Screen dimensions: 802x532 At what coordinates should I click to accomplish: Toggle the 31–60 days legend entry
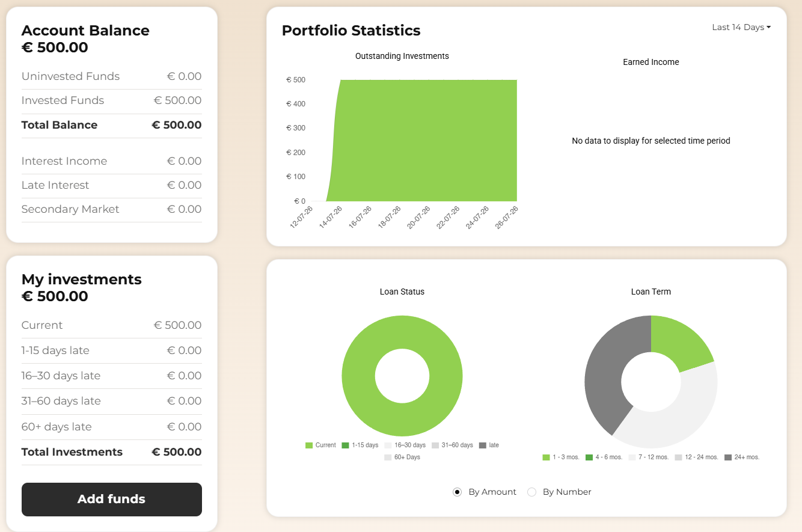(x=452, y=445)
